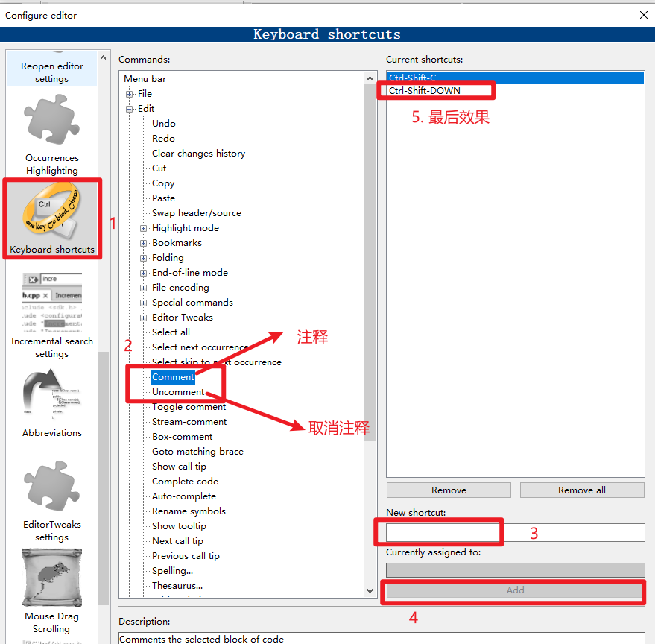The height and width of the screenshot is (644, 655).
Task: Expand the Special commands node
Action: point(143,303)
